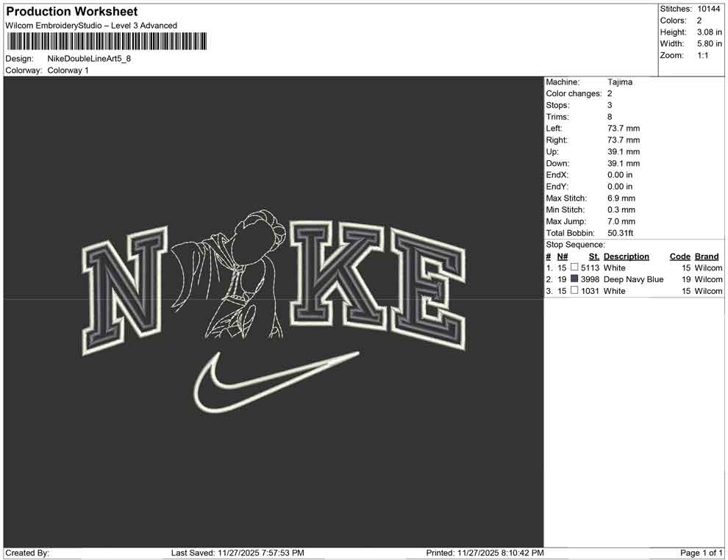The height and width of the screenshot is (560, 728).
Task: Select the Description column header
Action: (626, 256)
